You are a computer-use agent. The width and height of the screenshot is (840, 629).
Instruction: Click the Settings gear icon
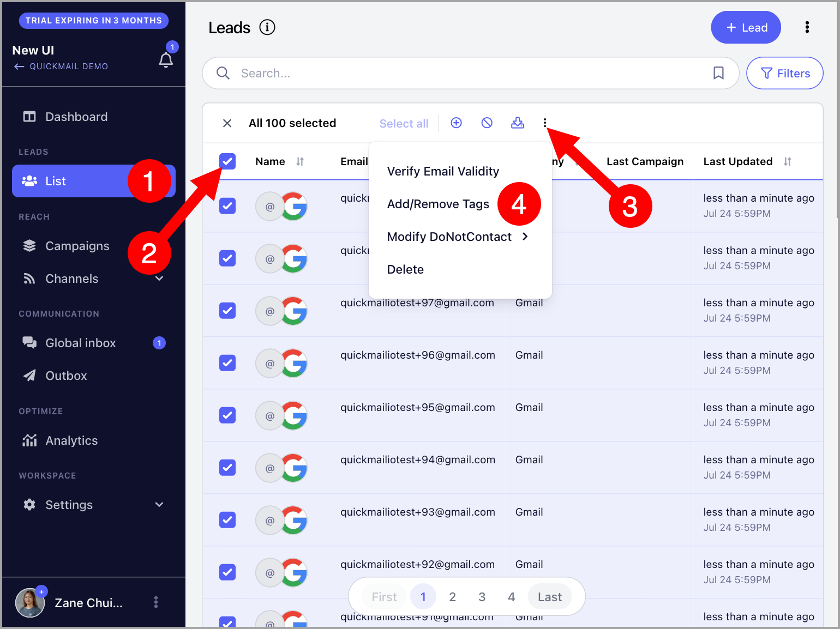pyautogui.click(x=29, y=505)
